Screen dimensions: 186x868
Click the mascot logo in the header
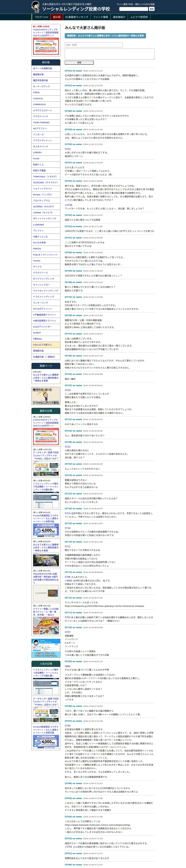[35, 7]
